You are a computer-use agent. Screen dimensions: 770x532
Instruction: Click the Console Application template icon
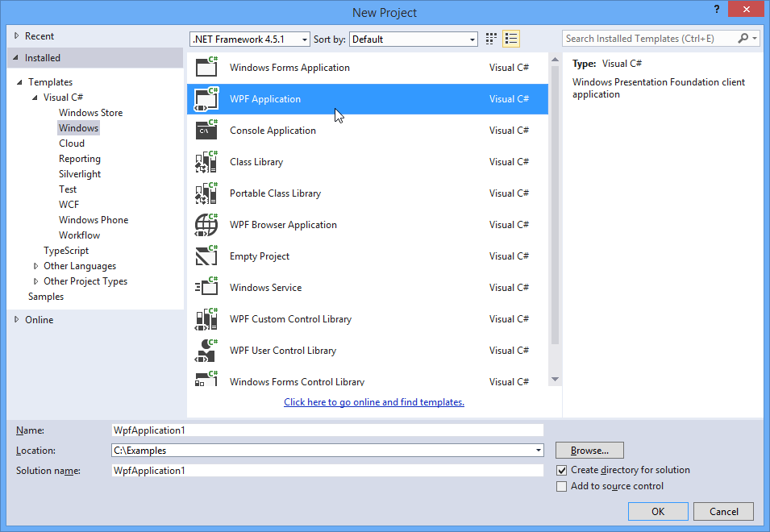click(x=206, y=130)
